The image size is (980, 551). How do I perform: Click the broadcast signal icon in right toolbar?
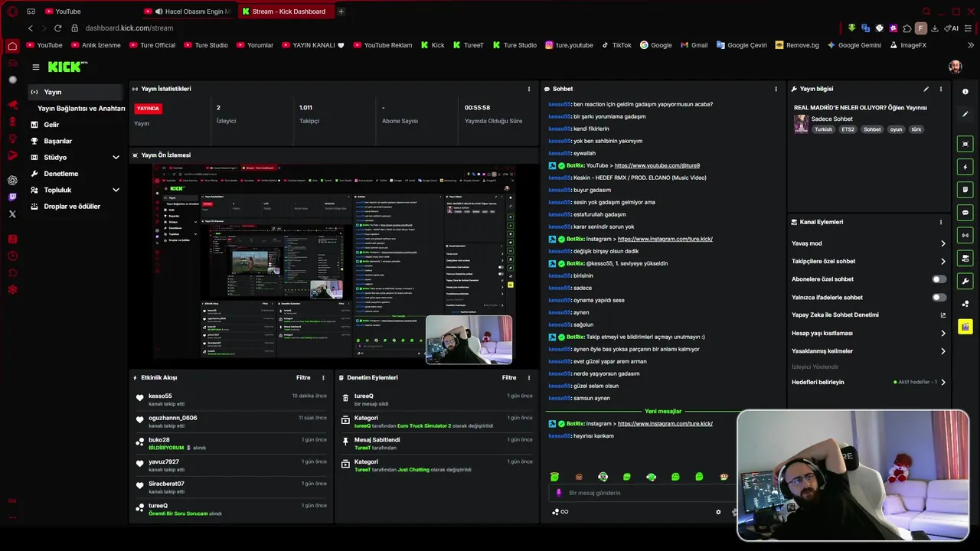tap(965, 235)
